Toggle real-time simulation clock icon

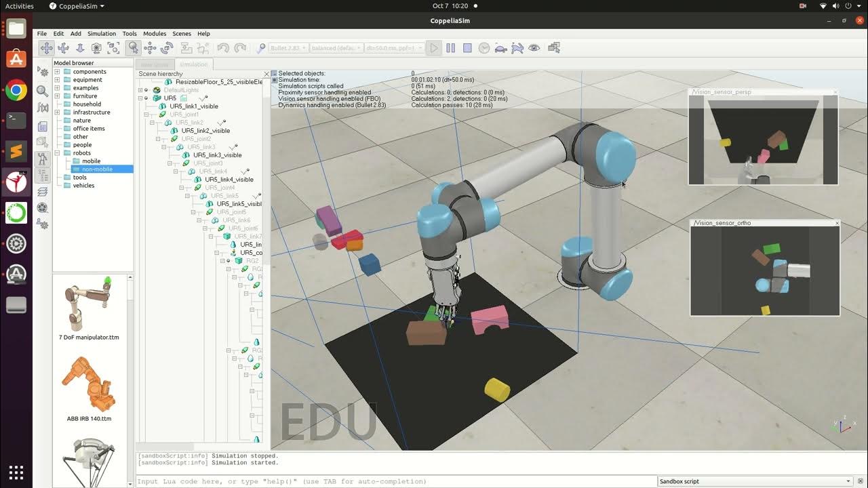click(x=484, y=48)
